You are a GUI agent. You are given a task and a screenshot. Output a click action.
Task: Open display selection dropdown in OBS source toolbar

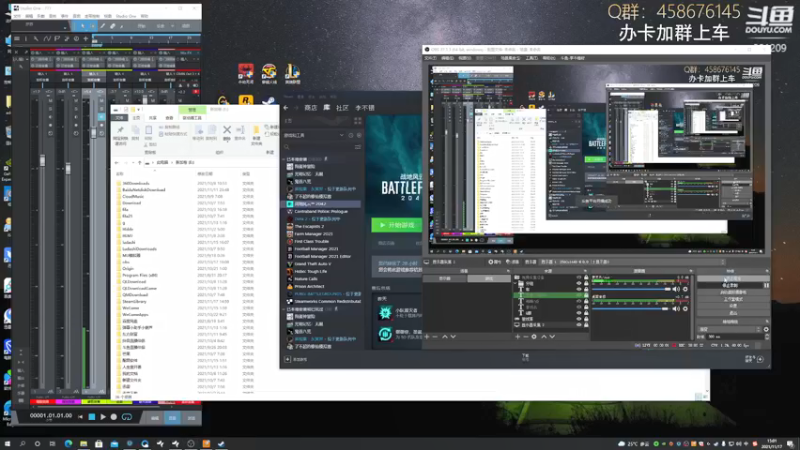(632, 262)
